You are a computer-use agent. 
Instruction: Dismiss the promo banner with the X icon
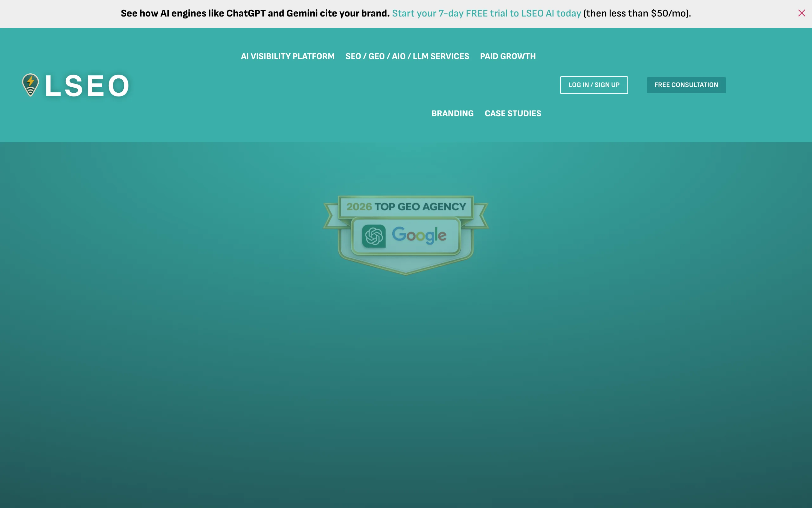pyautogui.click(x=801, y=13)
